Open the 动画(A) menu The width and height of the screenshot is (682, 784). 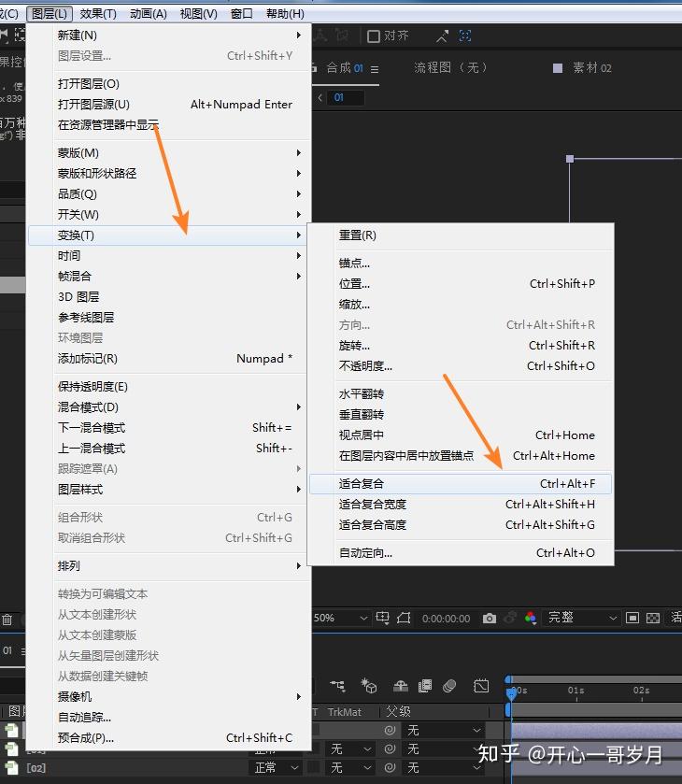click(x=148, y=13)
